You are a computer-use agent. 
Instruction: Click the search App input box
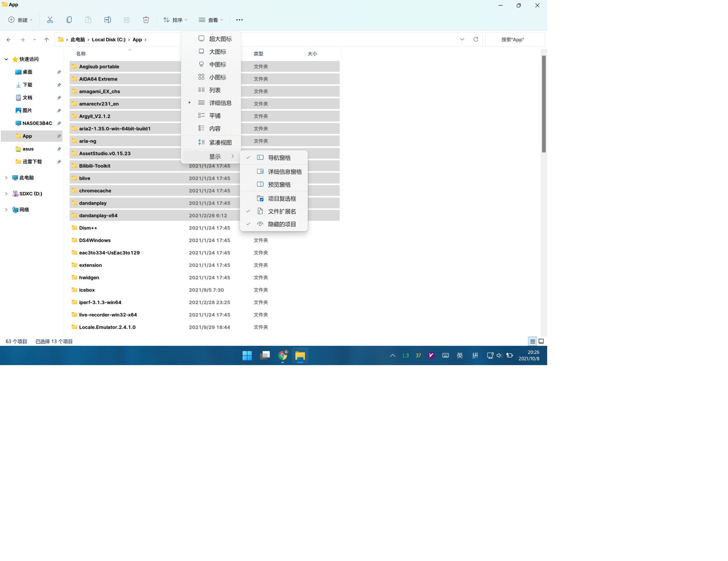515,39
